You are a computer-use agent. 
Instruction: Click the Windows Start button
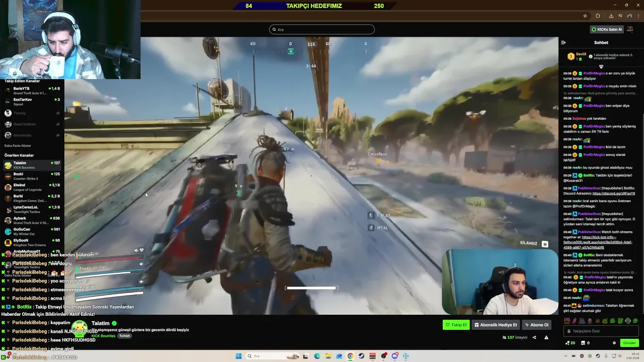(x=238, y=356)
